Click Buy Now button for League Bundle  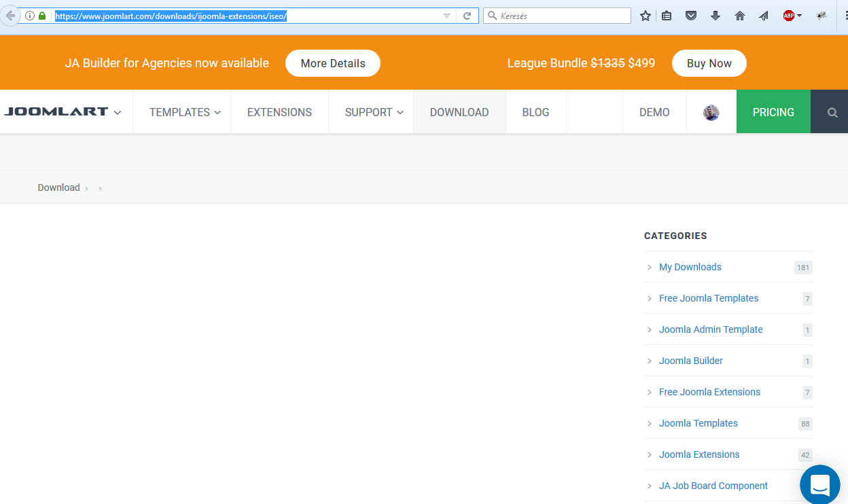point(709,63)
